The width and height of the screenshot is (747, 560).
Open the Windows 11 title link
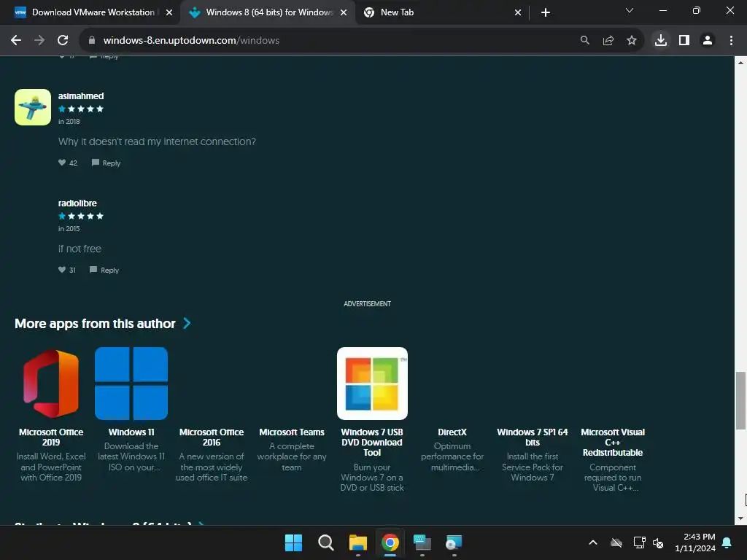(x=131, y=432)
